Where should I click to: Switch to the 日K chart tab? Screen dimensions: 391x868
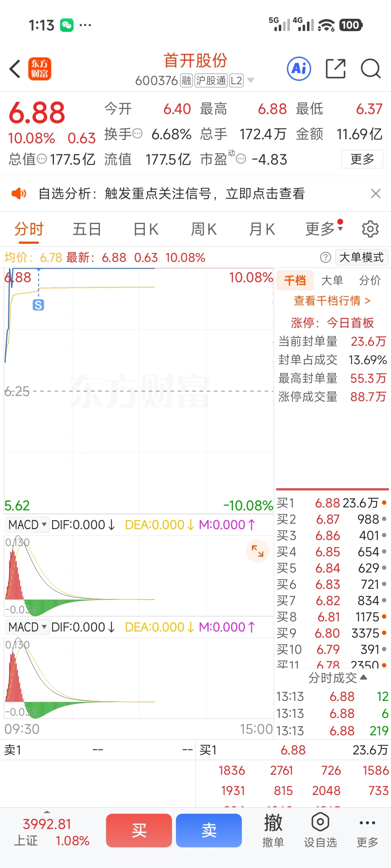[x=146, y=229]
